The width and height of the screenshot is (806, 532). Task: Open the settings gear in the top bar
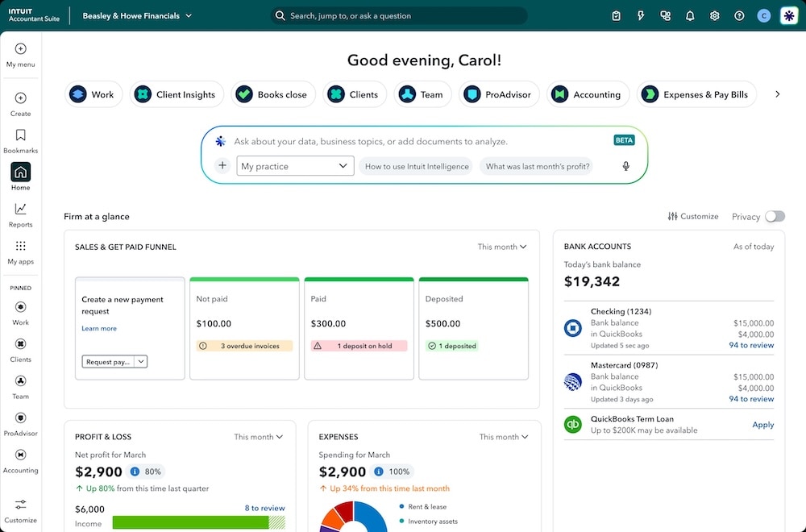pos(714,15)
